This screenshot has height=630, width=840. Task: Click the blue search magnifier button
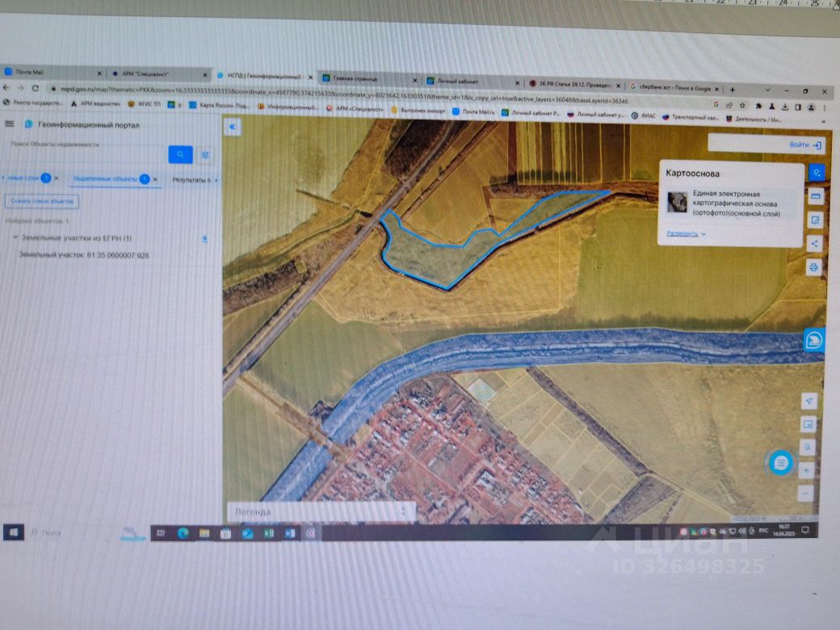pos(181,155)
